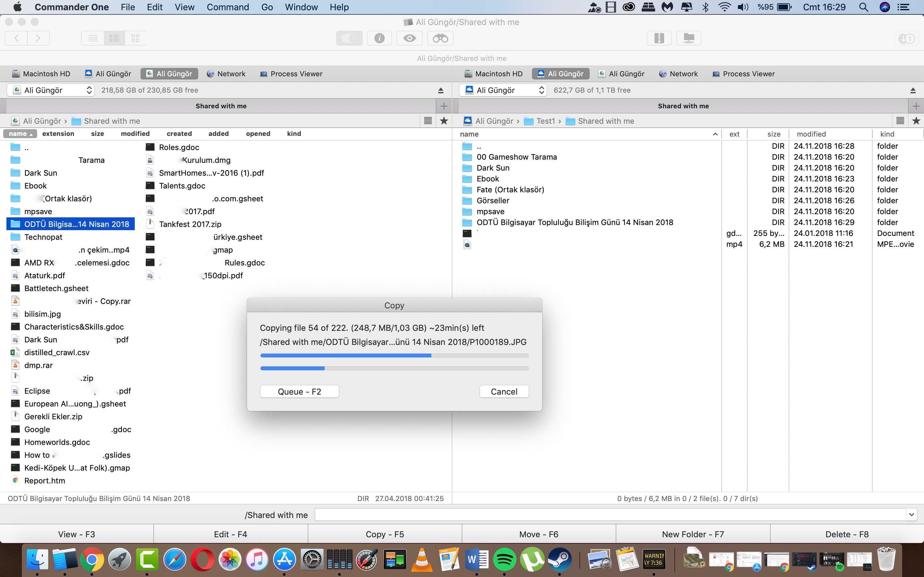Cancel the copy operation

click(x=504, y=391)
